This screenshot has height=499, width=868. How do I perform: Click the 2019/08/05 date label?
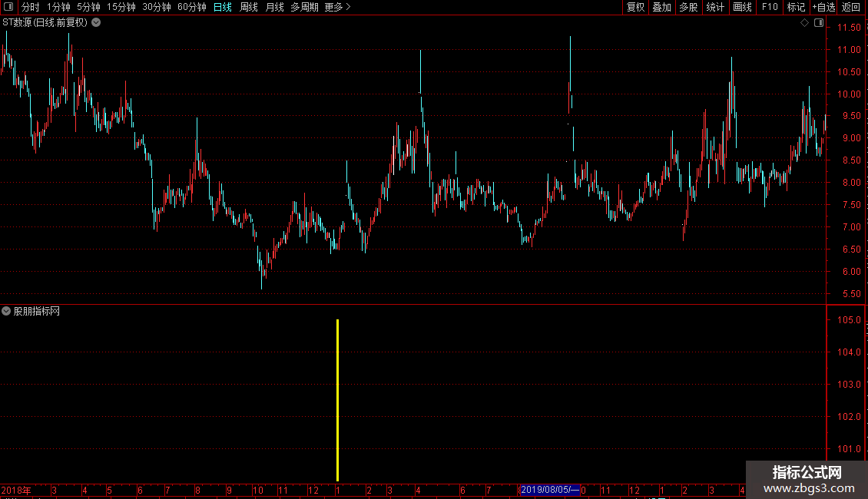pos(550,490)
